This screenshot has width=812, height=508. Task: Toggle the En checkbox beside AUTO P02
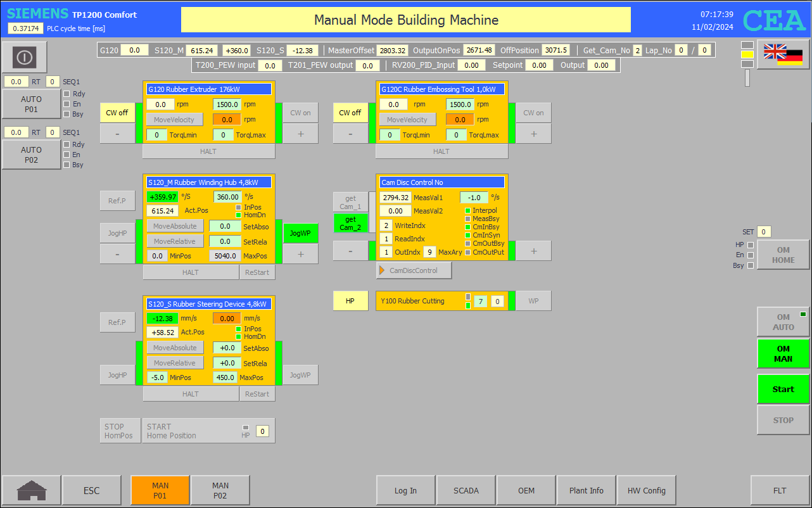(x=67, y=155)
